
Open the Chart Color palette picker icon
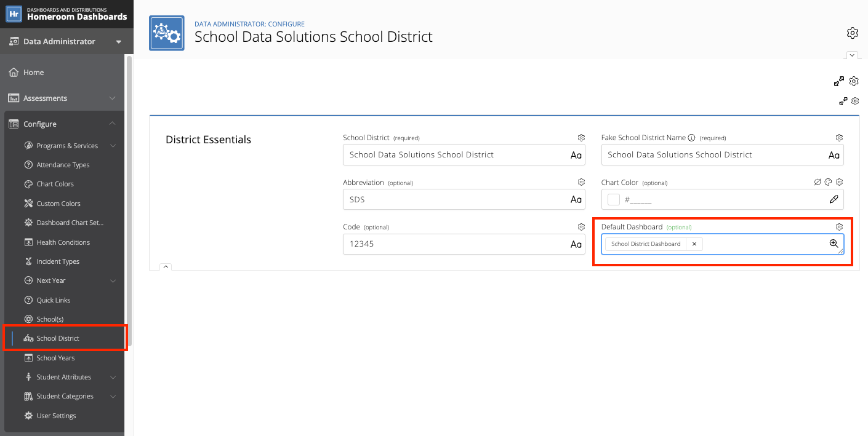tap(828, 182)
